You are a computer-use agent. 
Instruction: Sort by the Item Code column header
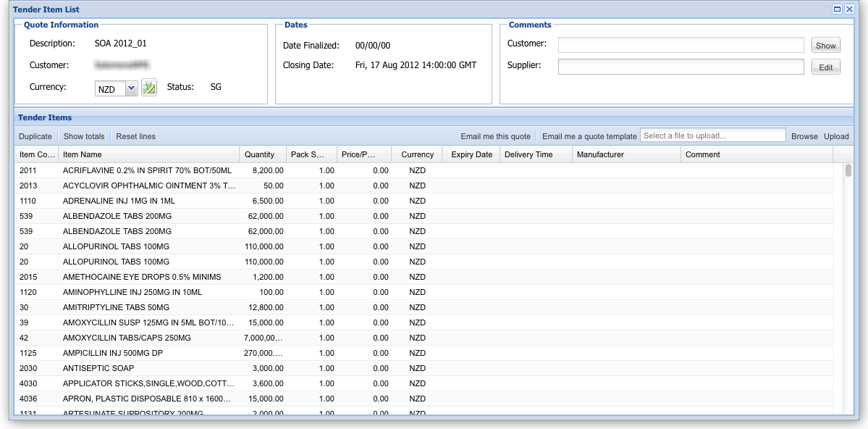pyautogui.click(x=36, y=154)
